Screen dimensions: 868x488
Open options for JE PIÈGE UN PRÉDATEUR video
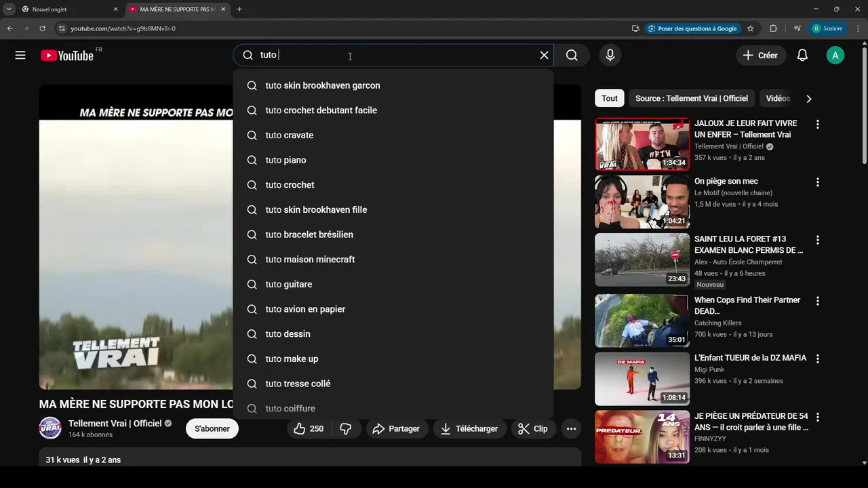pos(818,417)
